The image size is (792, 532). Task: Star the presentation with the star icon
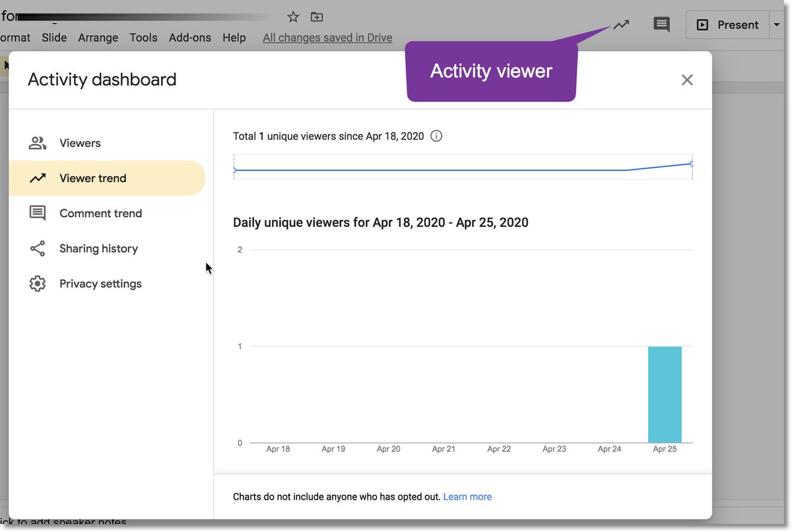[293, 17]
